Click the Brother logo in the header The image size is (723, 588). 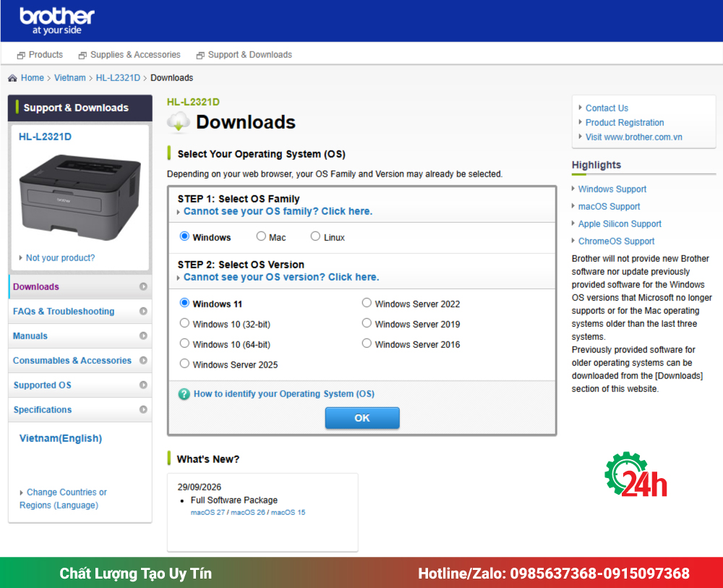click(x=56, y=21)
